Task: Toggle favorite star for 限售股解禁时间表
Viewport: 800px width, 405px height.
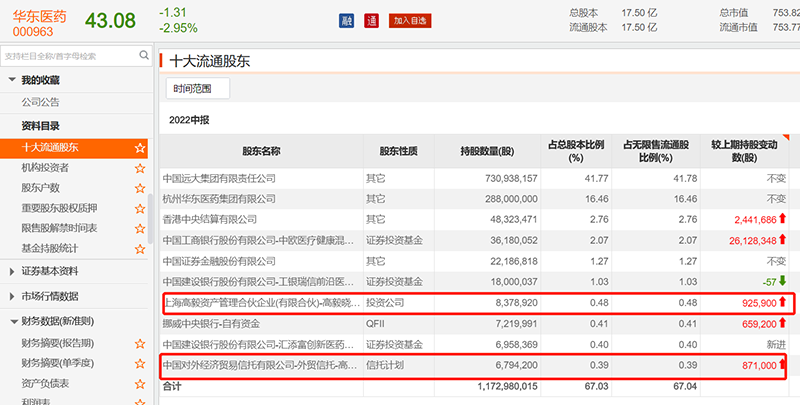Action: [x=140, y=229]
